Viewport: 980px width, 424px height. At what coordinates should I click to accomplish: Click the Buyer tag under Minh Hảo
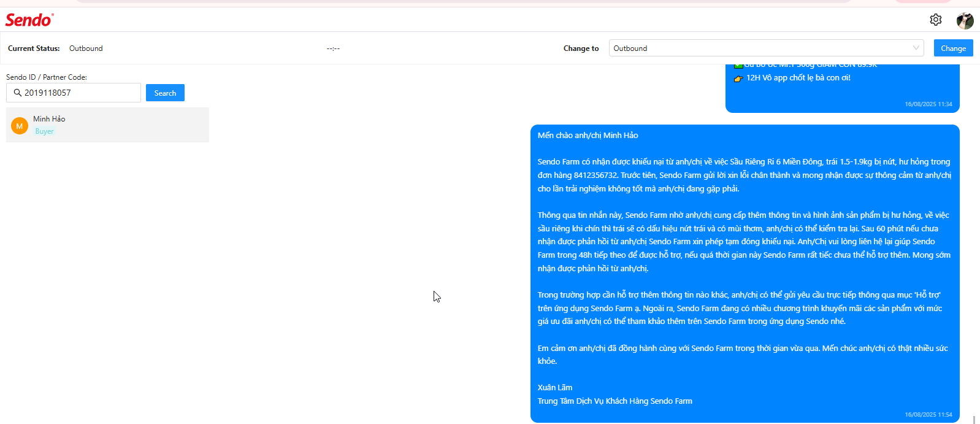(x=44, y=131)
